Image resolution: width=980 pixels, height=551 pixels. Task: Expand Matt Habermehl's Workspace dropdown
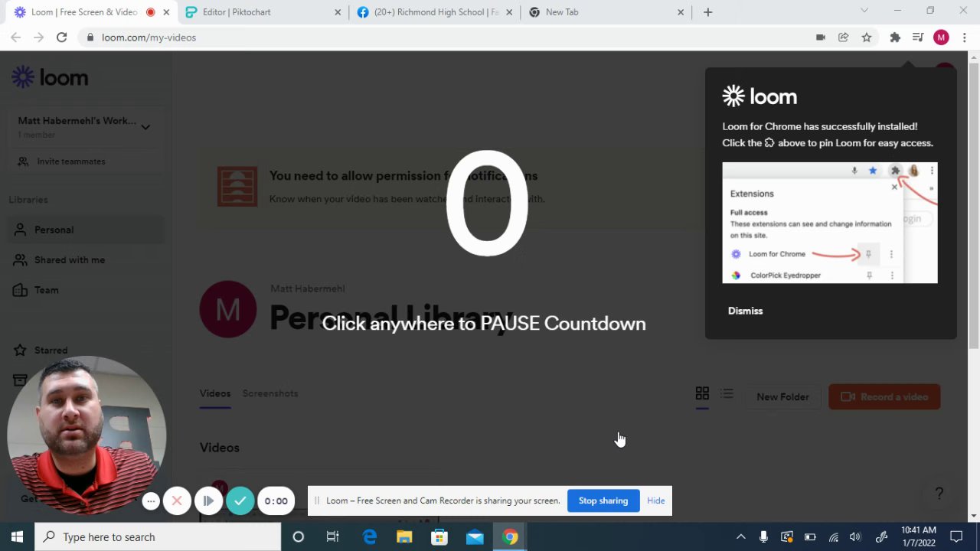click(145, 126)
